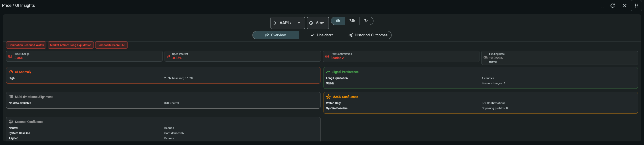Click the +0.0223% funding rate value
This screenshot has width=644, height=145.
click(496, 58)
